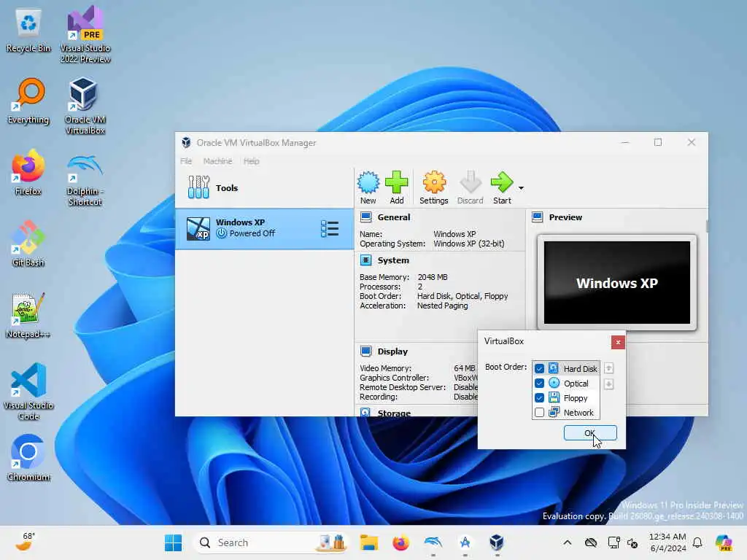Click the Video Memory label in Display
Screen dimensions: 747x560
click(385, 368)
